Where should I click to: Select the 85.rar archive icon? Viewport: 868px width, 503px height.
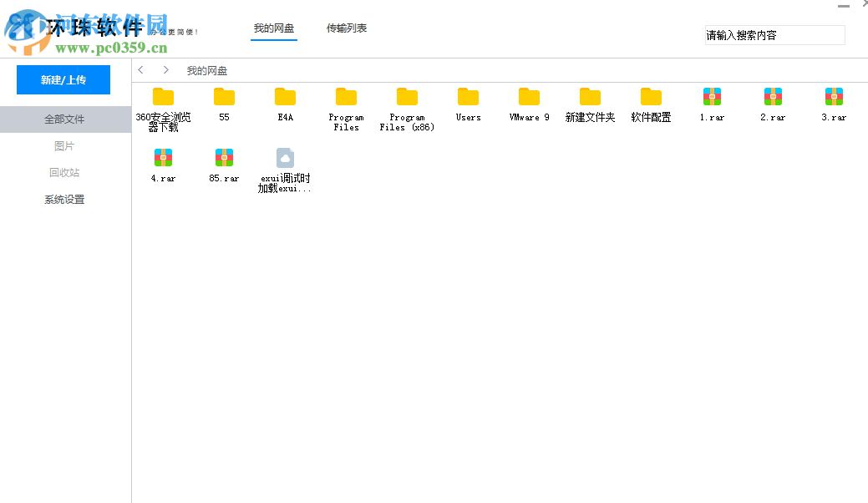click(x=224, y=157)
